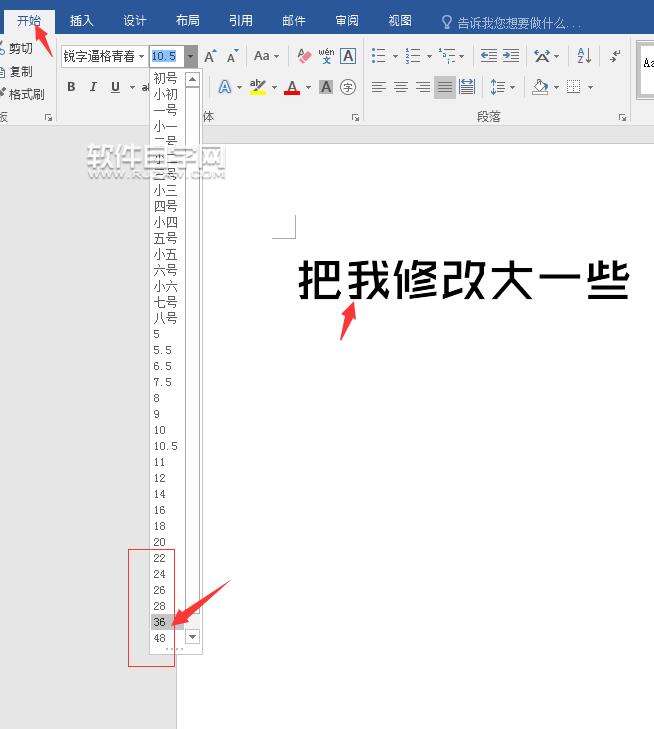Image resolution: width=654 pixels, height=729 pixels.
Task: Align text left
Action: (x=379, y=87)
